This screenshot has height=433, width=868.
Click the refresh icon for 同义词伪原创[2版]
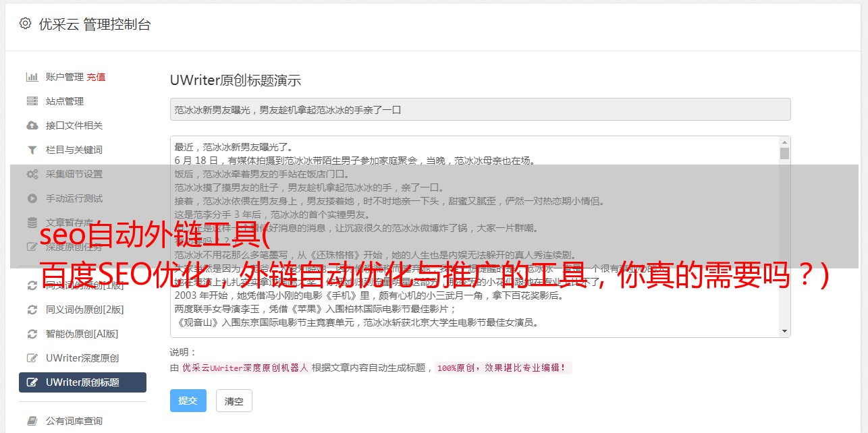pyautogui.click(x=32, y=310)
